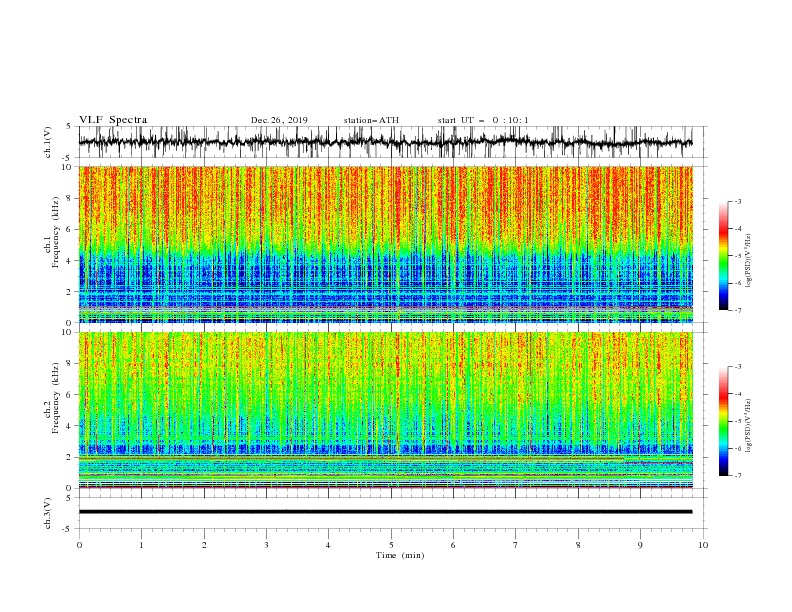The height and width of the screenshot is (612, 792).
Task: Click the "8" kHz tick on ch.1 axis
Action: pyautogui.click(x=70, y=198)
